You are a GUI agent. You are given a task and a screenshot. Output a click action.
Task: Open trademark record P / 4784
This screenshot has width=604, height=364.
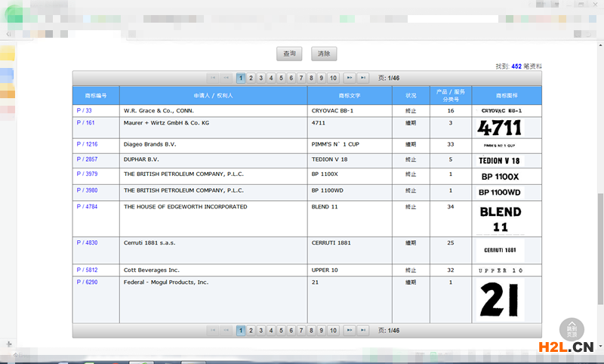87,207
